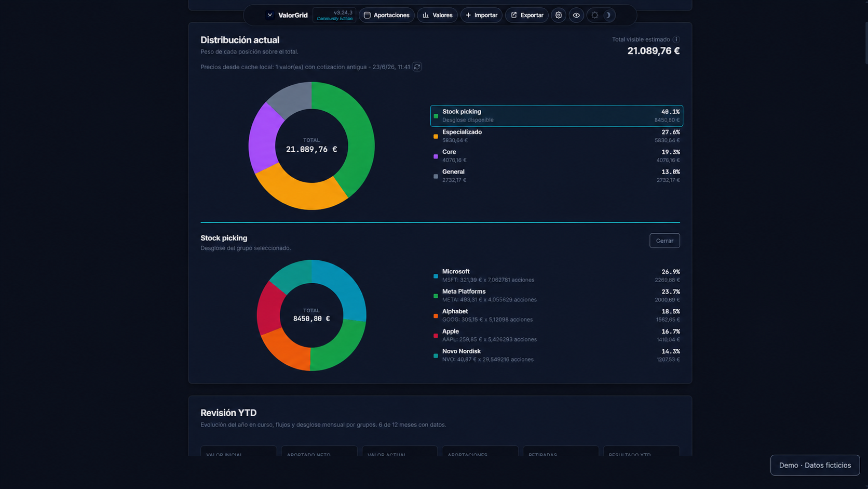Image resolution: width=868 pixels, height=489 pixels.
Task: Toggle amounts visibility eye icon
Action: (576, 15)
